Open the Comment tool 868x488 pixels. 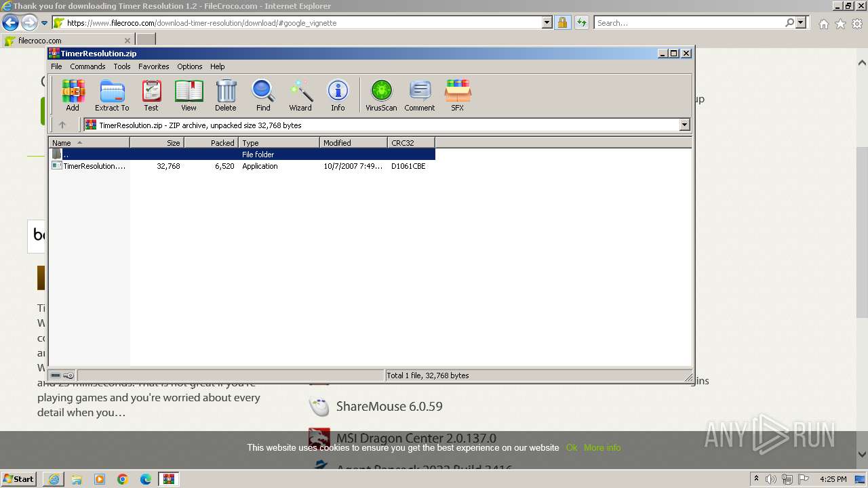coord(420,96)
